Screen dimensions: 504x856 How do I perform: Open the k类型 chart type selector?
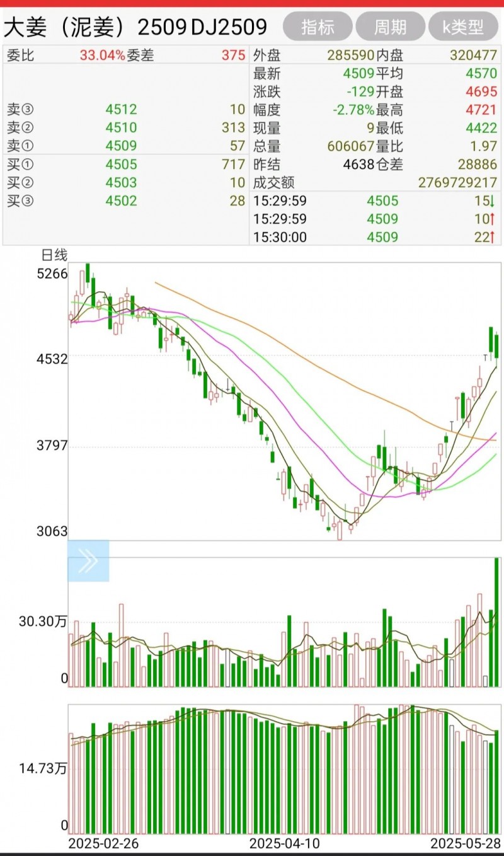click(463, 27)
